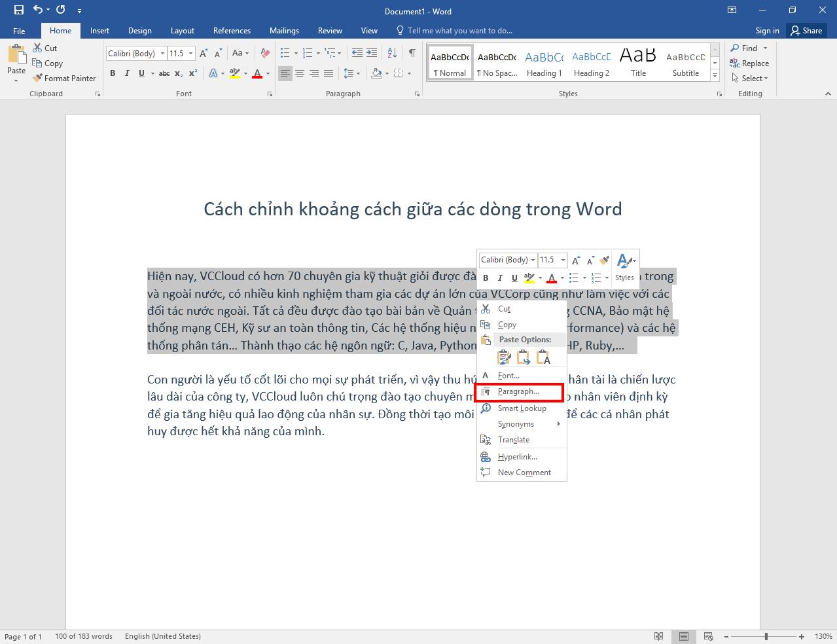Toggle Underline in the ribbon
This screenshot has height=644, width=837.
(141, 73)
